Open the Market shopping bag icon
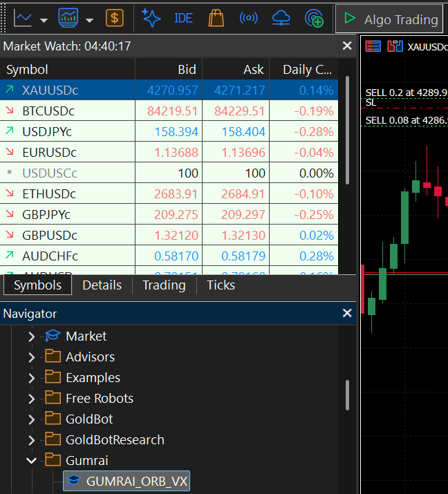This screenshot has width=448, height=494. 216,18
